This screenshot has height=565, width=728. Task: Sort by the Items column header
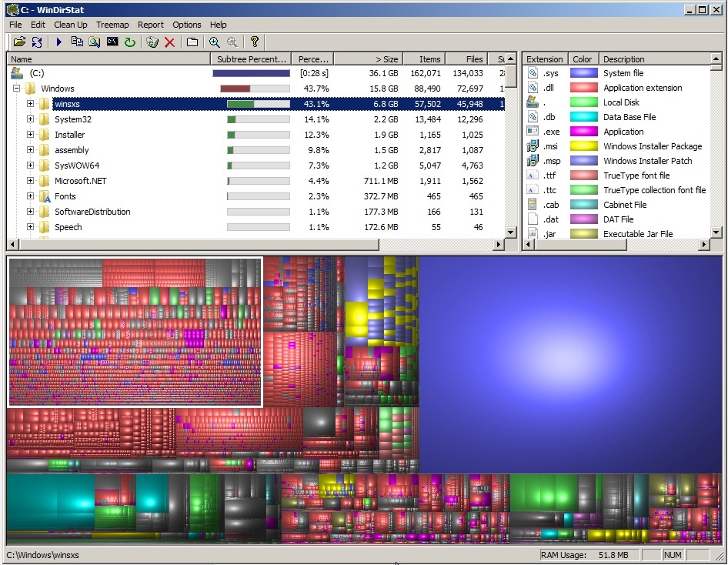click(x=424, y=59)
